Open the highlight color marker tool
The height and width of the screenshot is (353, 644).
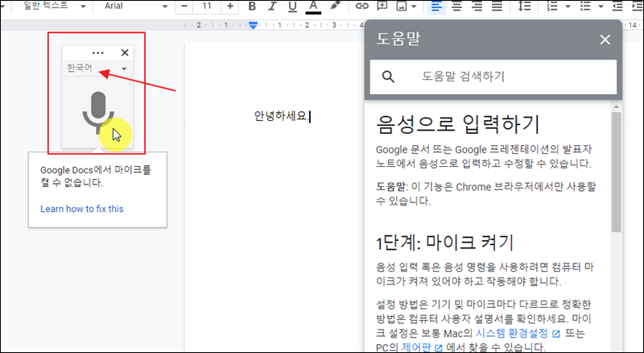pyautogui.click(x=335, y=6)
